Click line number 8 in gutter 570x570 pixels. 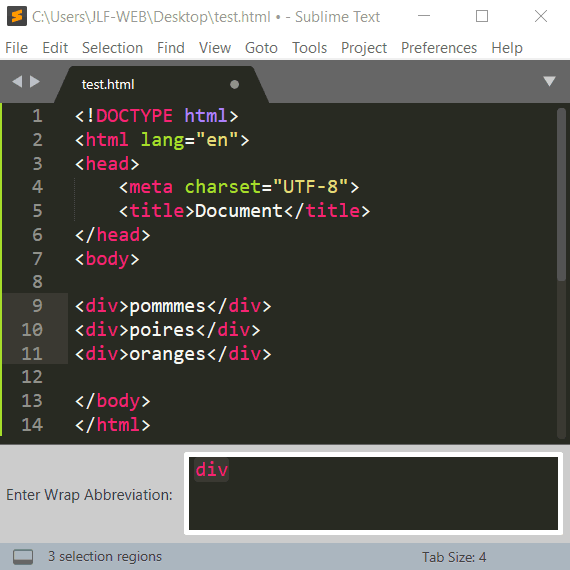pos(37,282)
